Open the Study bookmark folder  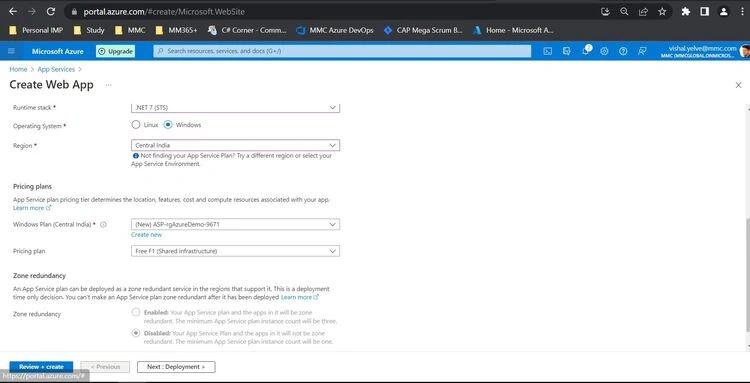pyautogui.click(x=89, y=30)
